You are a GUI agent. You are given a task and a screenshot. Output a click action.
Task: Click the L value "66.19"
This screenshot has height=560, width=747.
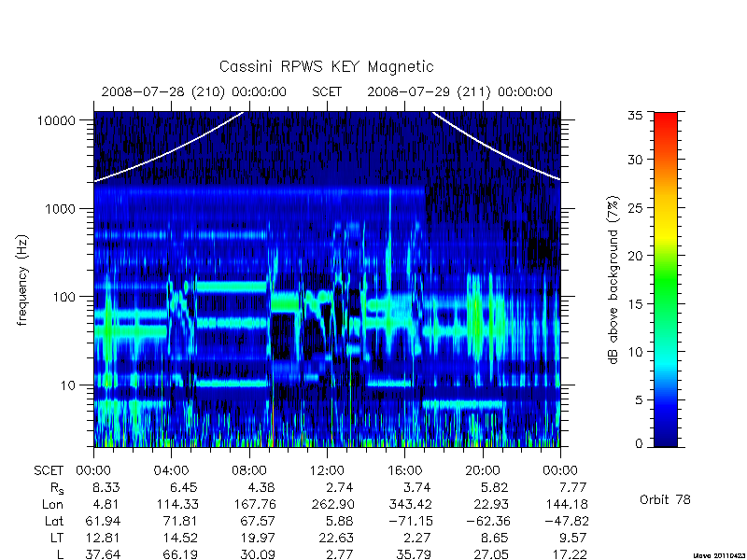[179, 554]
